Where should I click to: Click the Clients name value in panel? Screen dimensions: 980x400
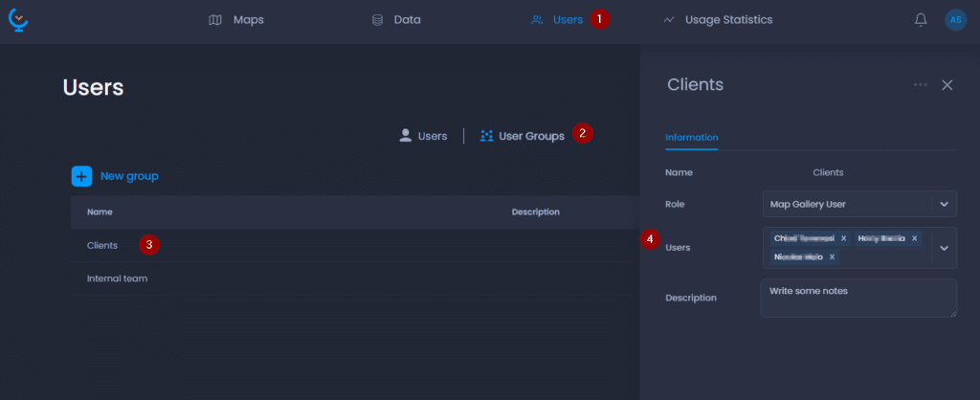pos(828,172)
